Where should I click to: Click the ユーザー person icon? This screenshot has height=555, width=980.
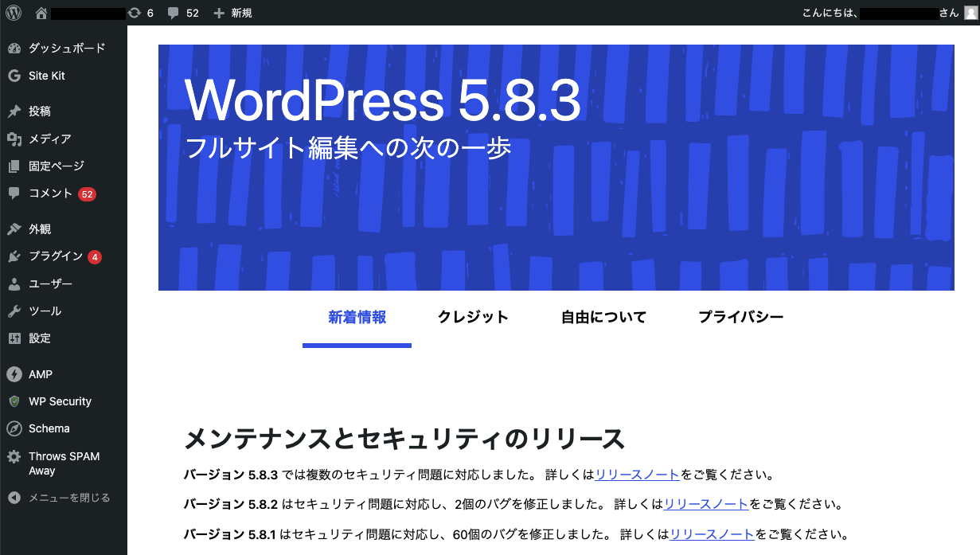(x=14, y=284)
